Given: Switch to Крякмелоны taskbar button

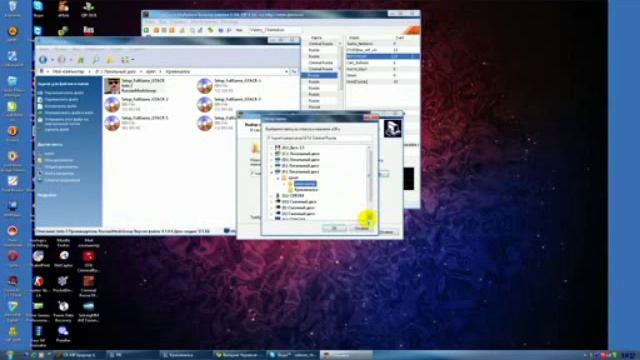Looking at the screenshot, I should pyautogui.click(x=186, y=355).
